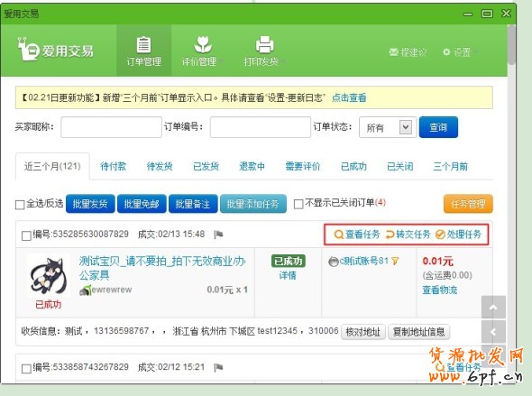Switch to the 需要评价 tab
Screen dimensions: 532x396
tap(302, 166)
